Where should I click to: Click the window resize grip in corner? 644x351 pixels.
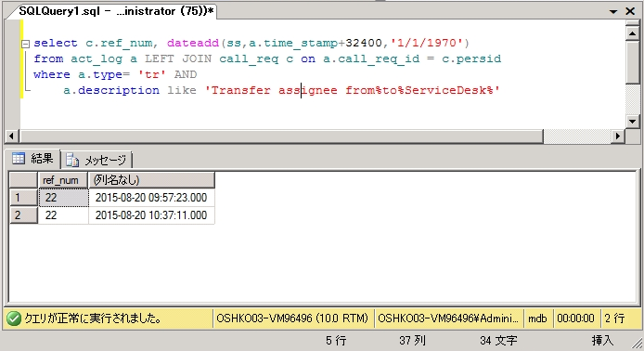(x=637, y=344)
